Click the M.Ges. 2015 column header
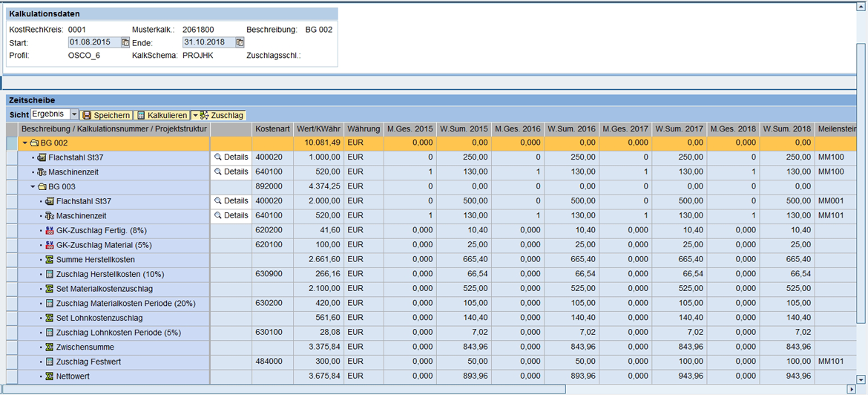This screenshot has height=395, width=868. pyautogui.click(x=410, y=128)
